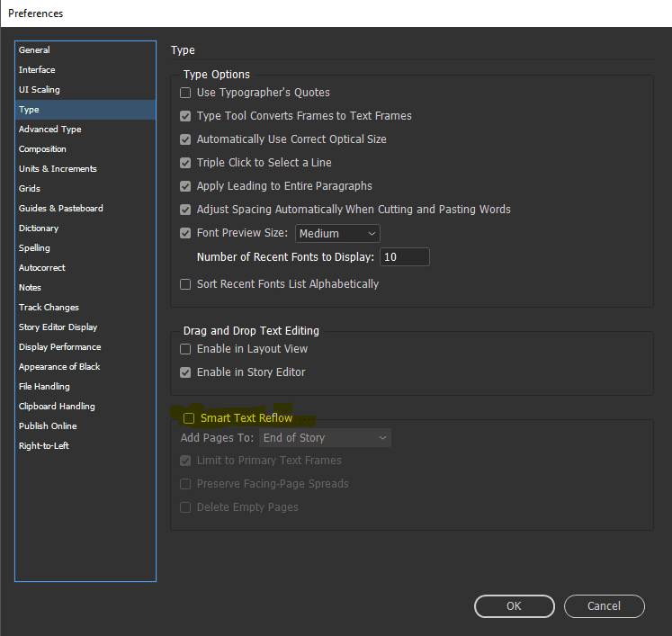Confirm preferences with OK button
The width and height of the screenshot is (672, 636).
point(515,606)
